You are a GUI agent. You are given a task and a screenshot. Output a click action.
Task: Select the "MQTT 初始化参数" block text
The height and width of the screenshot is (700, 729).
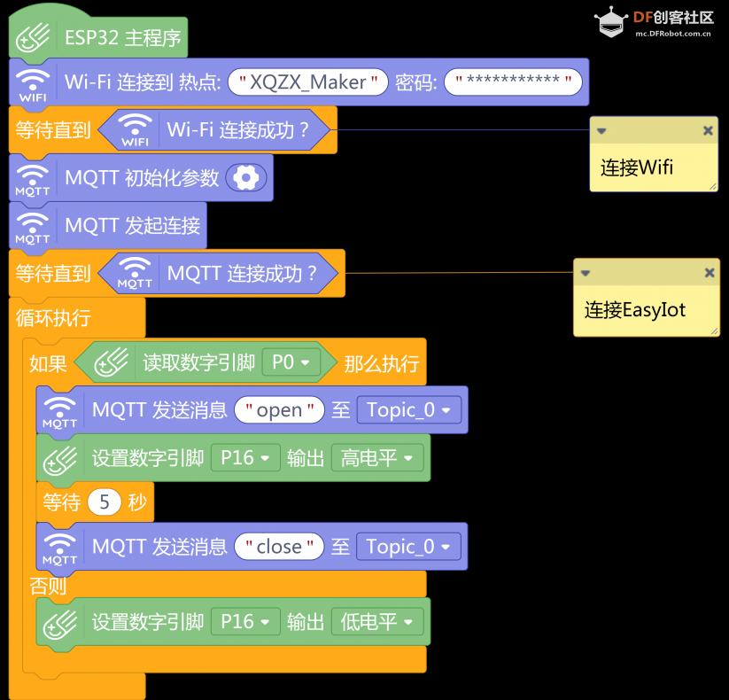pyautogui.click(x=142, y=178)
